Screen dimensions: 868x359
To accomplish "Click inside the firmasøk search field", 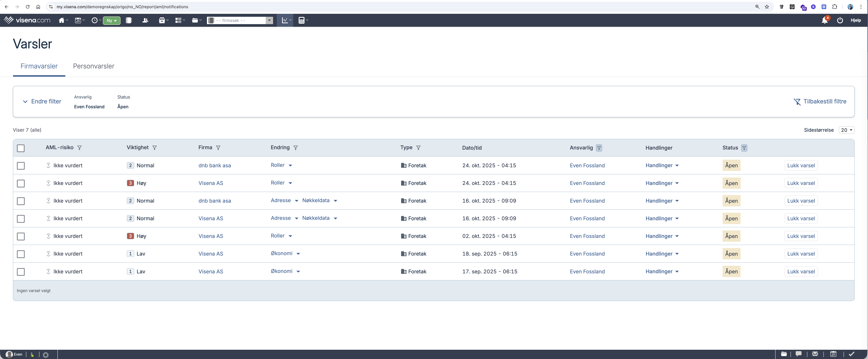I will 236,20.
